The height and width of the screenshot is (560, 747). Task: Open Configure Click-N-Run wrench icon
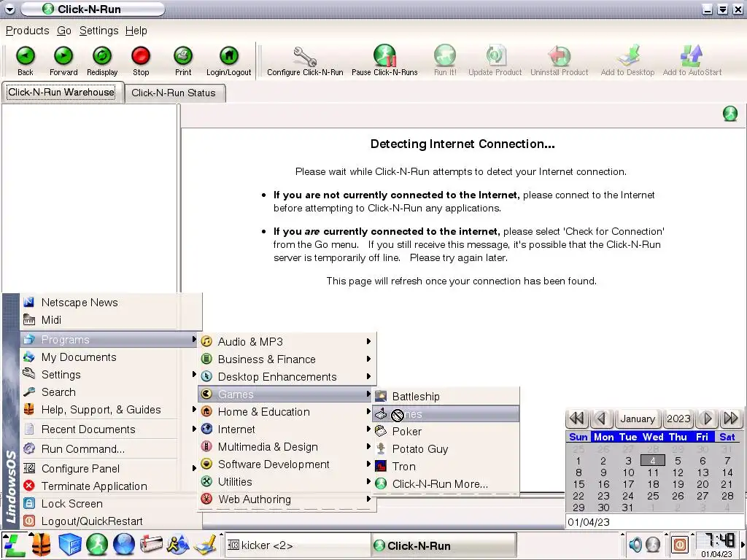[305, 56]
